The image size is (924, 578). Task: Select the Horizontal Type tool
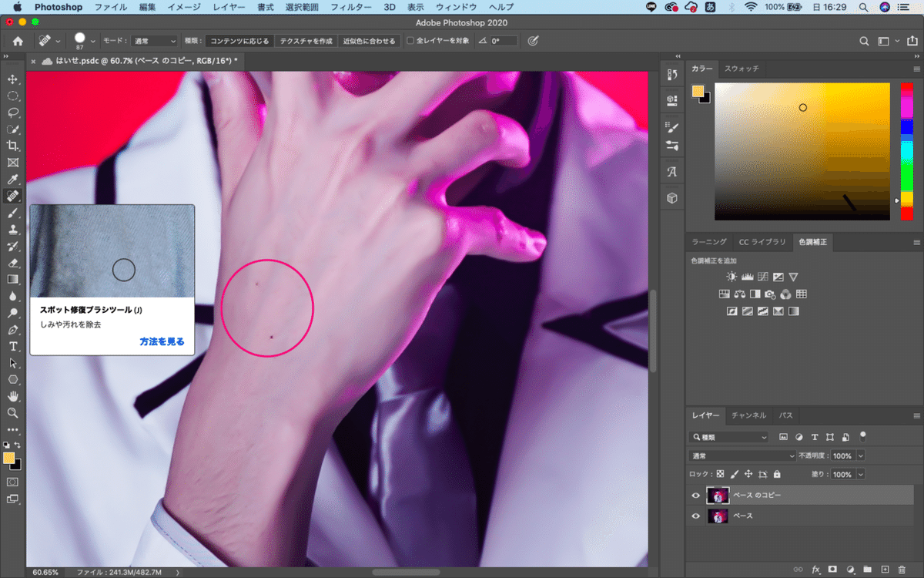(x=12, y=346)
